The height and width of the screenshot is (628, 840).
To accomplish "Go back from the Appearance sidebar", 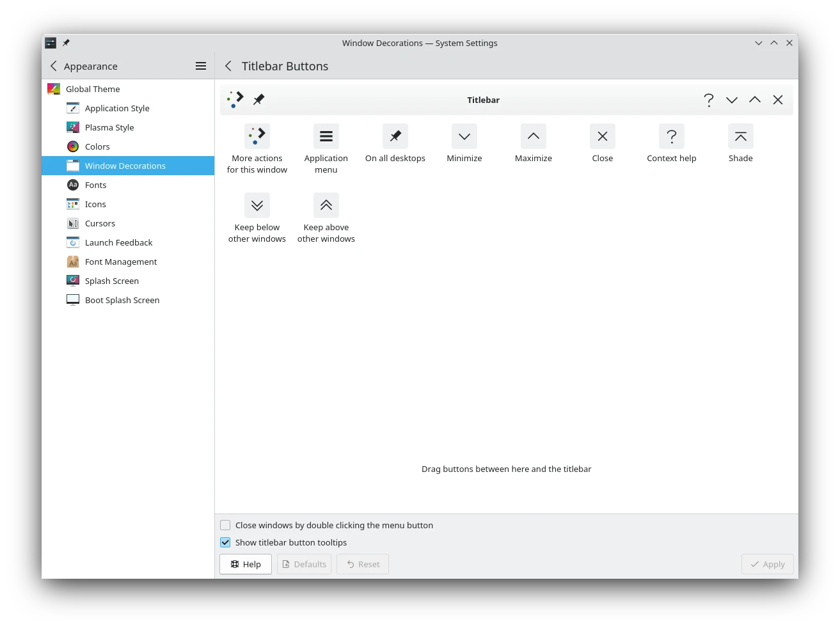I will [x=54, y=66].
